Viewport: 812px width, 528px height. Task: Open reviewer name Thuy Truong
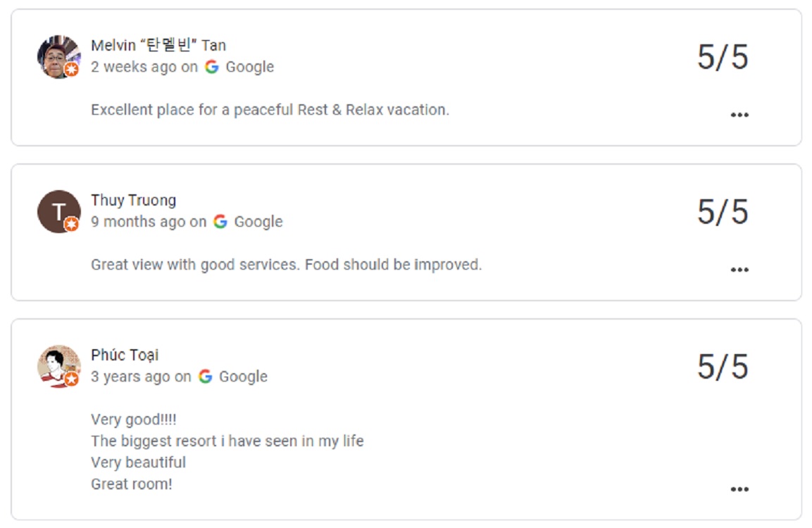tap(133, 201)
